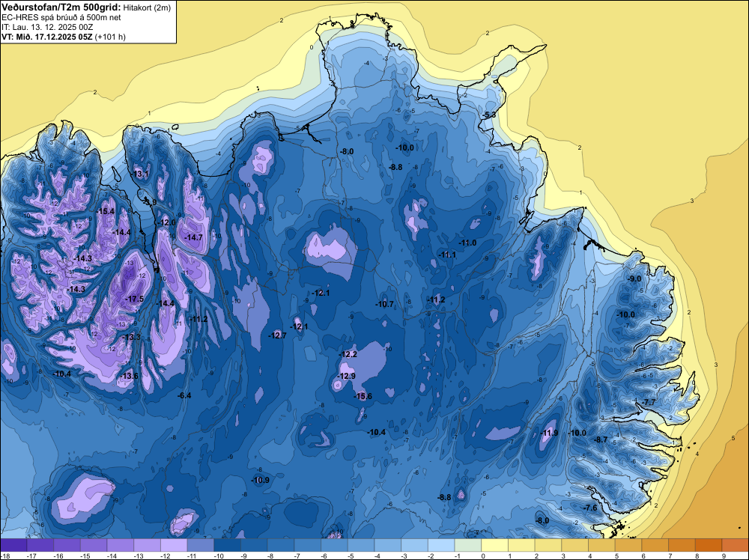Select the lavender swatch between -12 and -11
This screenshot has height=560, width=749.
pos(174,546)
